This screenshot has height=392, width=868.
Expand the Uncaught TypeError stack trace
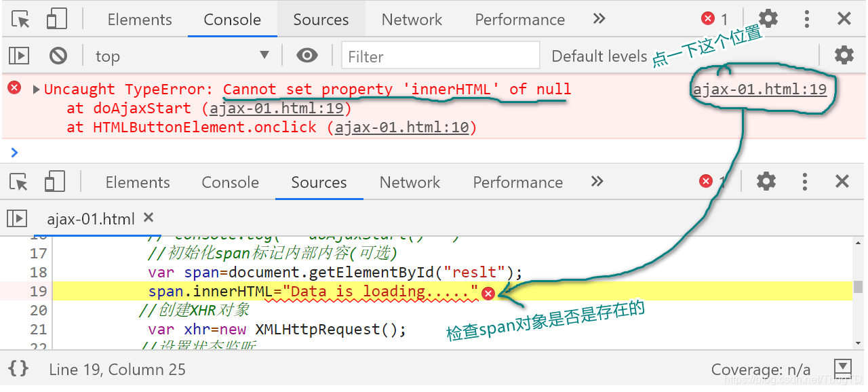[x=36, y=89]
